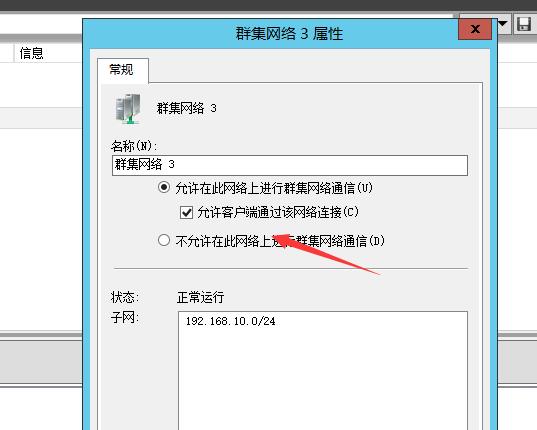The image size is (537, 430).
Task: Select 不允许在此网络上进行群集网络通信 radio button
Action: [x=164, y=240]
